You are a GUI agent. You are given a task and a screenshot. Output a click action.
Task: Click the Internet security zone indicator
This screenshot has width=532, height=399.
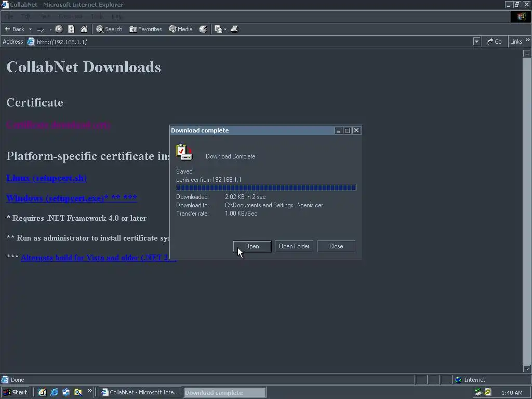[470, 380]
